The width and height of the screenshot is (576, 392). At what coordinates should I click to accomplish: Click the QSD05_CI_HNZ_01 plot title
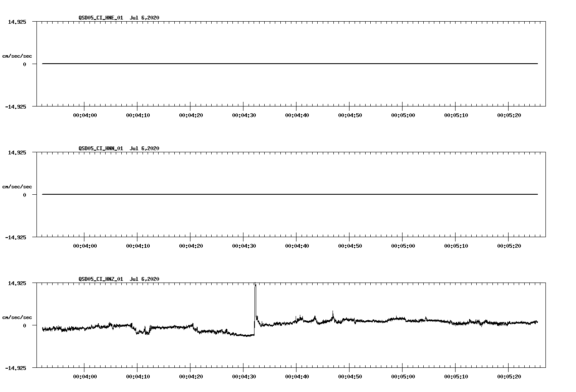coord(119,279)
